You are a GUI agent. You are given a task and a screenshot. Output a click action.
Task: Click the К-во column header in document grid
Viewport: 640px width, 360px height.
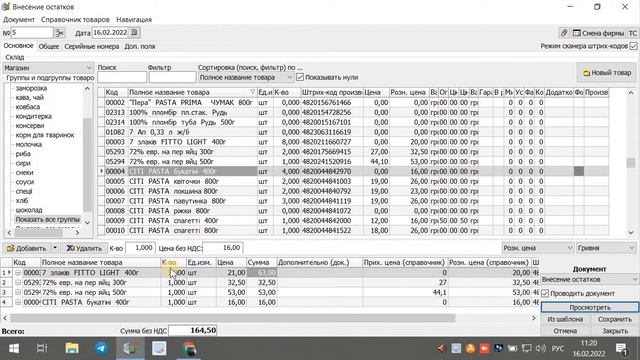pos(173,262)
